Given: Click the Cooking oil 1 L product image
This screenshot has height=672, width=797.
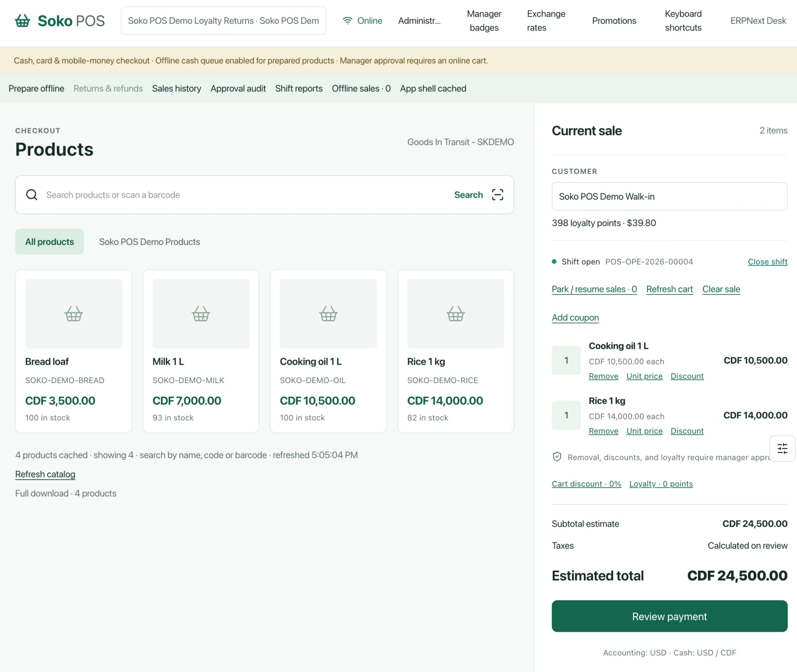Looking at the screenshot, I should coord(328,313).
